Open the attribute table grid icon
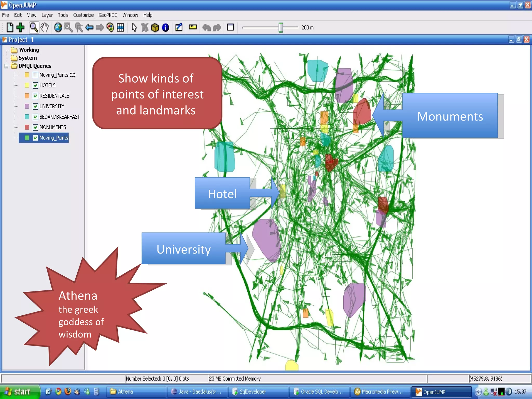The height and width of the screenshot is (399, 532). pos(121,27)
